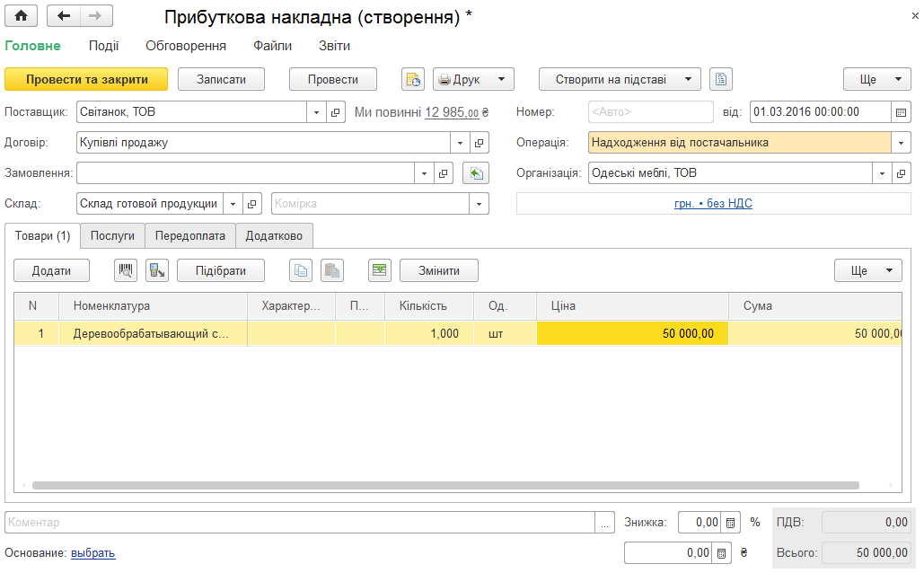Click the horizontal table scrollbar

click(445, 486)
